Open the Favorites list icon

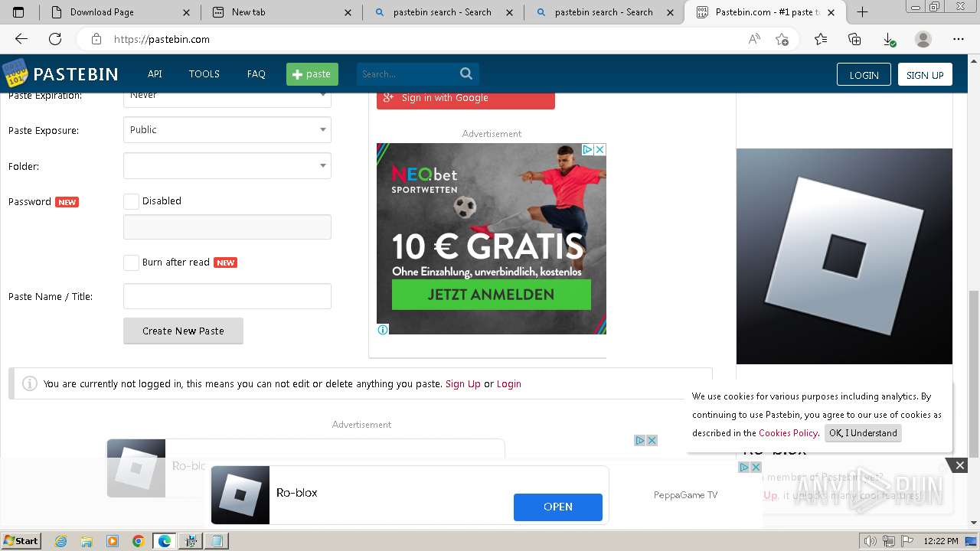821,39
